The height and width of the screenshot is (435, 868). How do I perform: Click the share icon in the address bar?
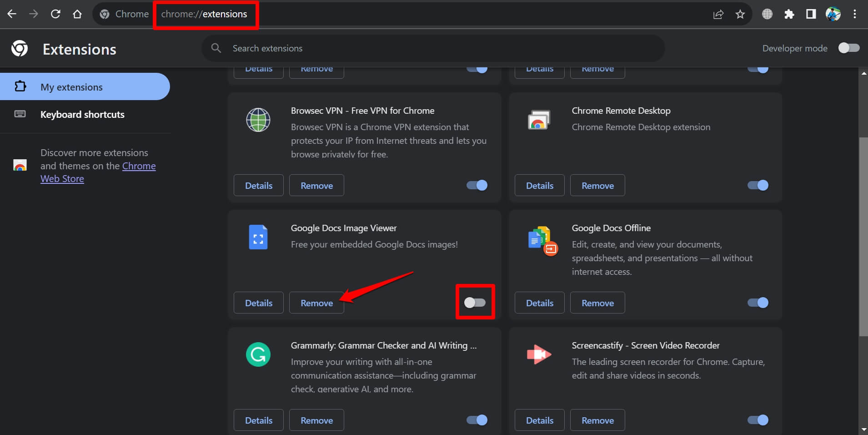[x=718, y=14]
